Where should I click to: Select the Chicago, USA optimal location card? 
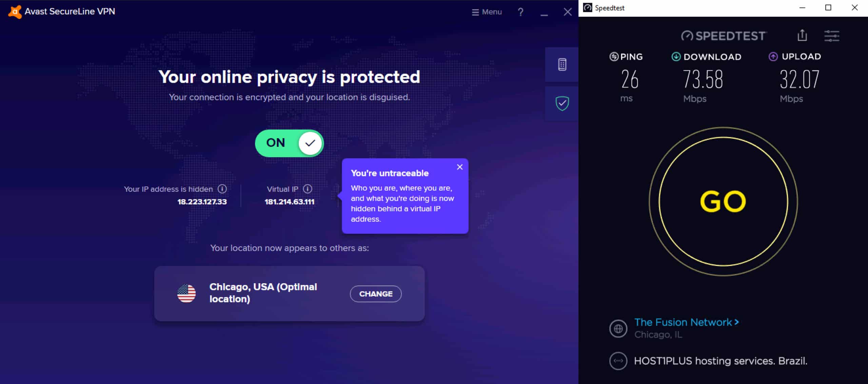(x=289, y=293)
